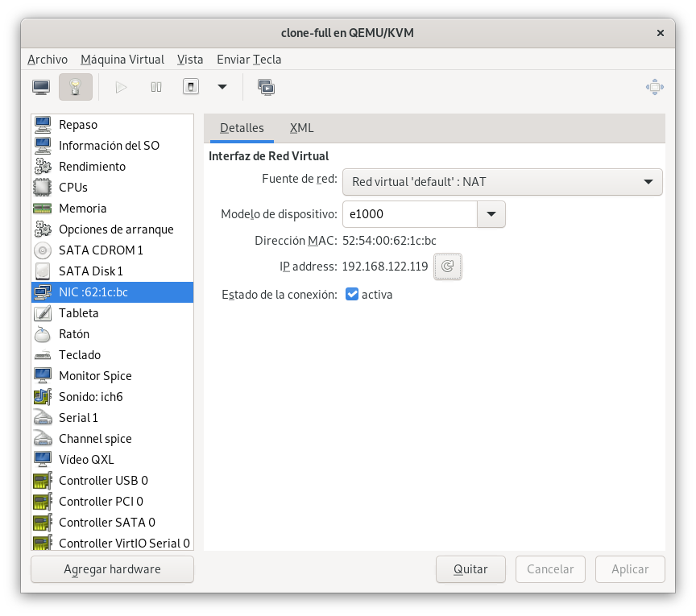Switch to the XML tab
Screen dimensions: 696x616
(301, 128)
